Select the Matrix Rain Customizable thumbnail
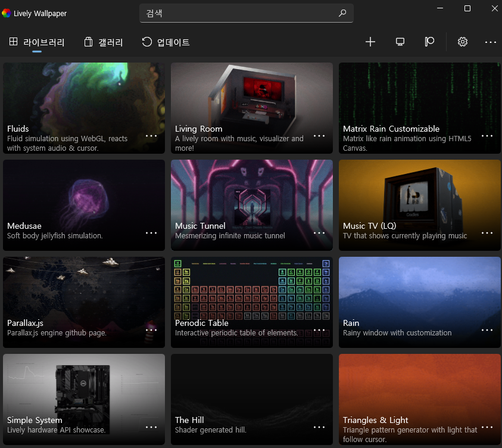502x448 pixels. click(x=420, y=108)
